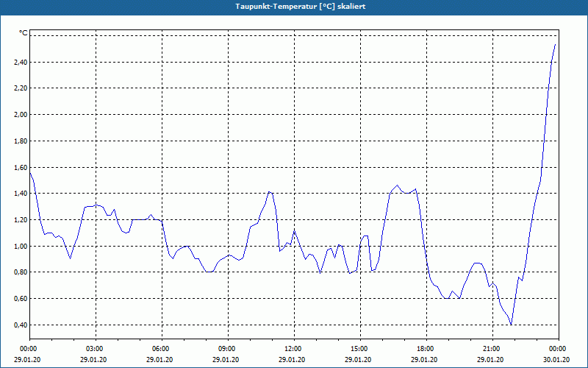The image size is (588, 368).
Task: Click the 2,20 y-axis label
Action: [x=21, y=88]
